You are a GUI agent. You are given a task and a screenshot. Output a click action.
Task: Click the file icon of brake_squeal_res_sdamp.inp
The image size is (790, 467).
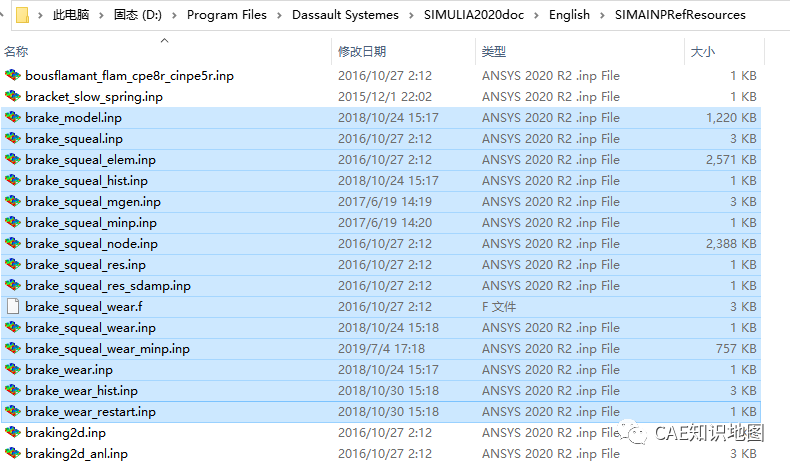click(x=13, y=285)
